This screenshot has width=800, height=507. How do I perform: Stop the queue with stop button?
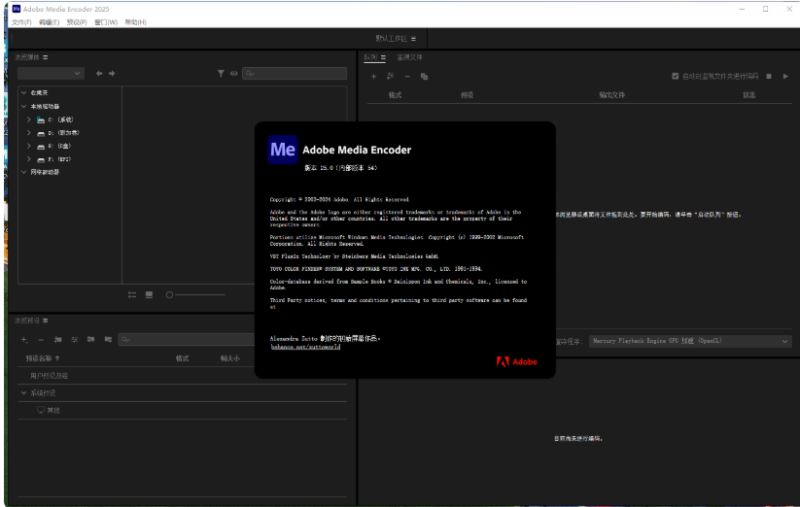pyautogui.click(x=769, y=76)
